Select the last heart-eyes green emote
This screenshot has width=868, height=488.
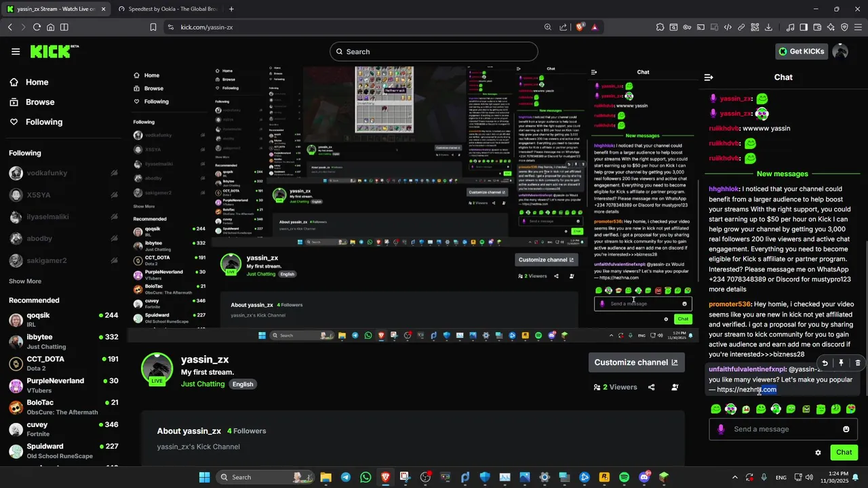[851, 409]
